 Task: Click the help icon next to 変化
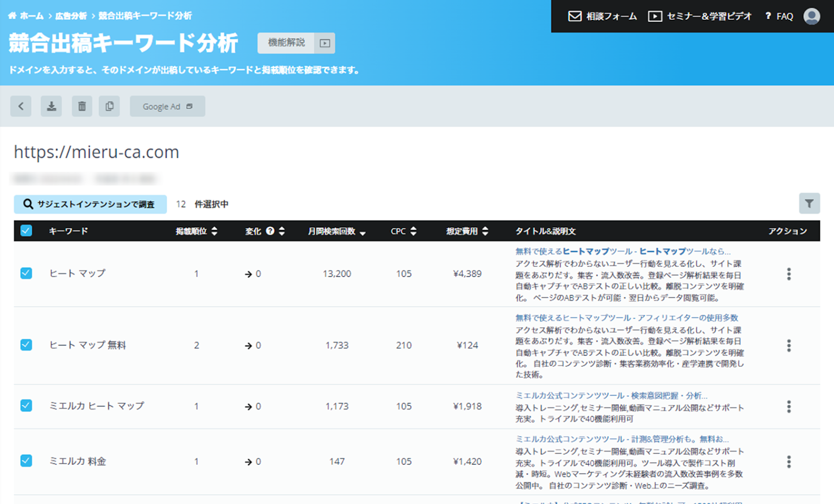point(270,231)
